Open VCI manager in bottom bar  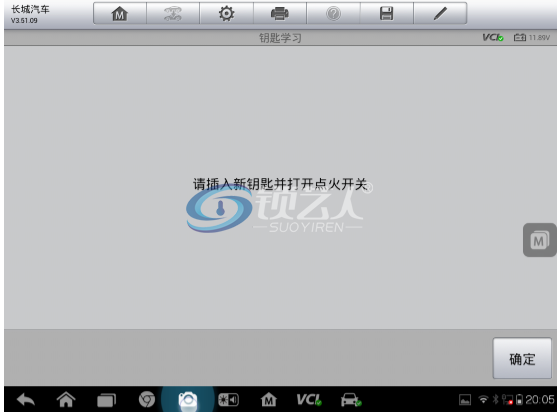pyautogui.click(x=309, y=400)
